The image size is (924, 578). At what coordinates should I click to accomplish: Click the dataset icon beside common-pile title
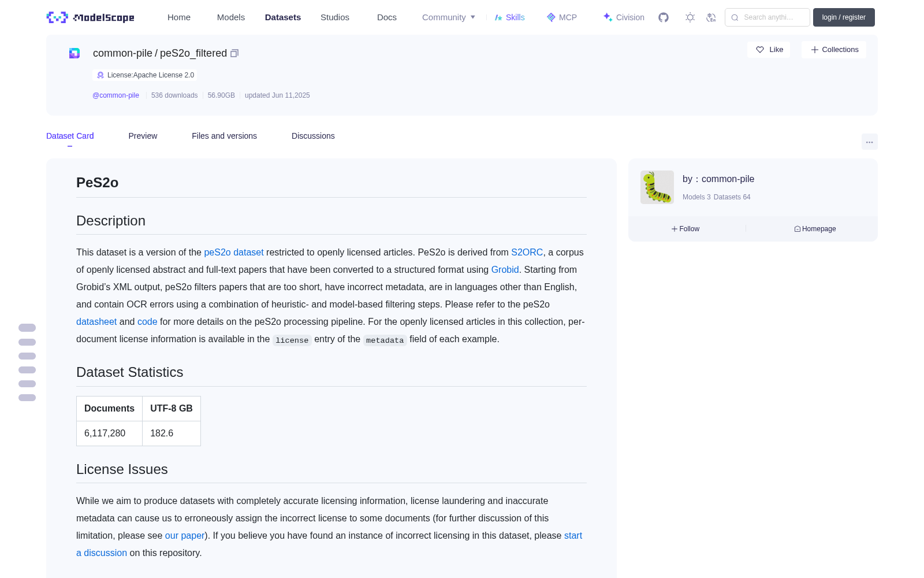[x=74, y=53]
